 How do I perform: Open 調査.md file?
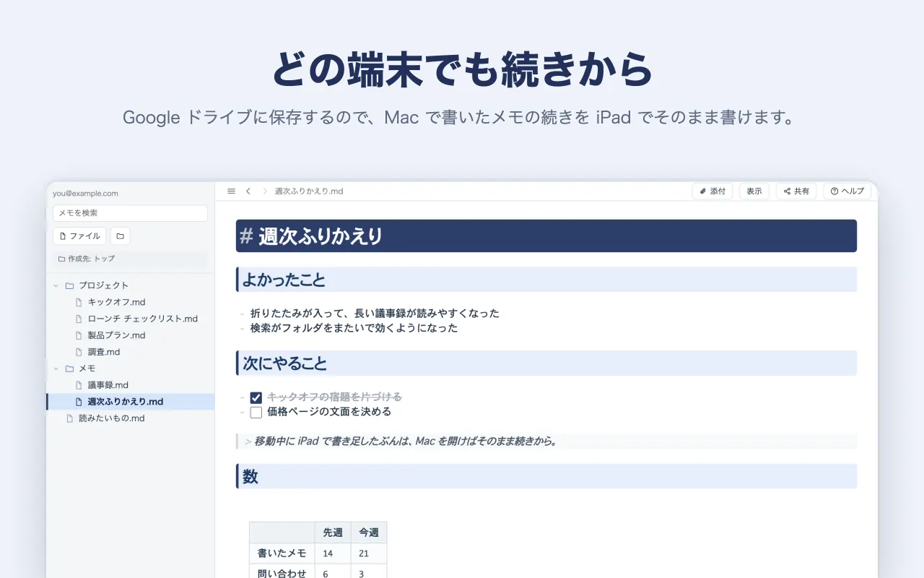pos(131,352)
